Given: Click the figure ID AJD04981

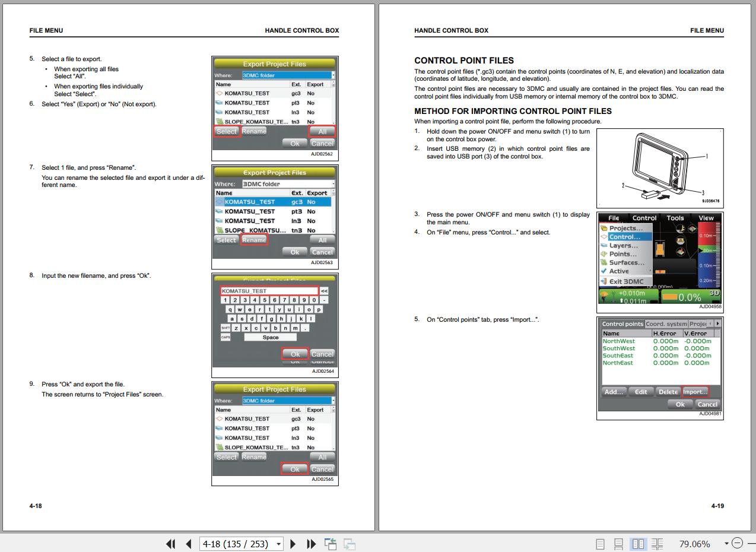Looking at the screenshot, I should (x=710, y=414).
